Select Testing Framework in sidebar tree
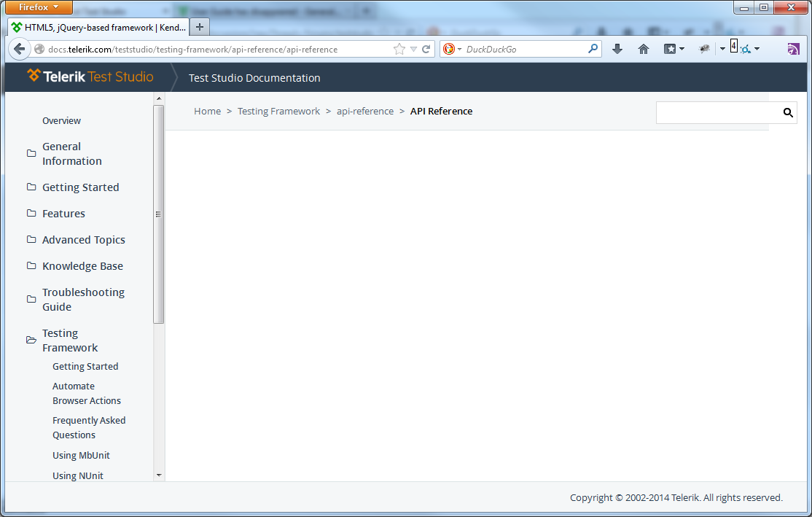This screenshot has width=812, height=517. 70,341
